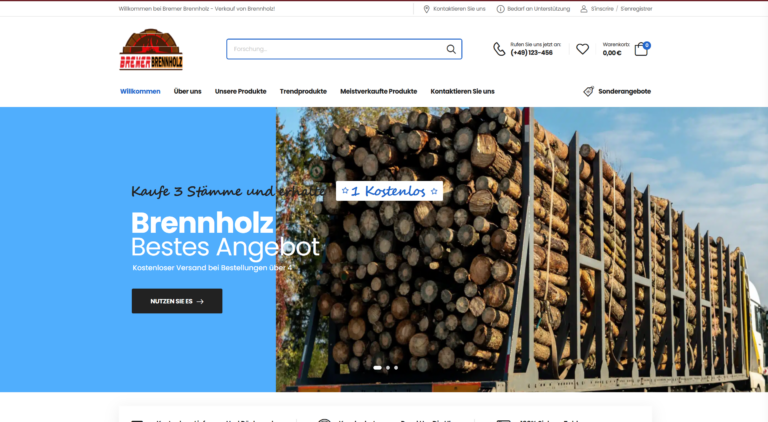Open the shopping cart bag icon
This screenshot has height=422, width=768.
[x=641, y=49]
